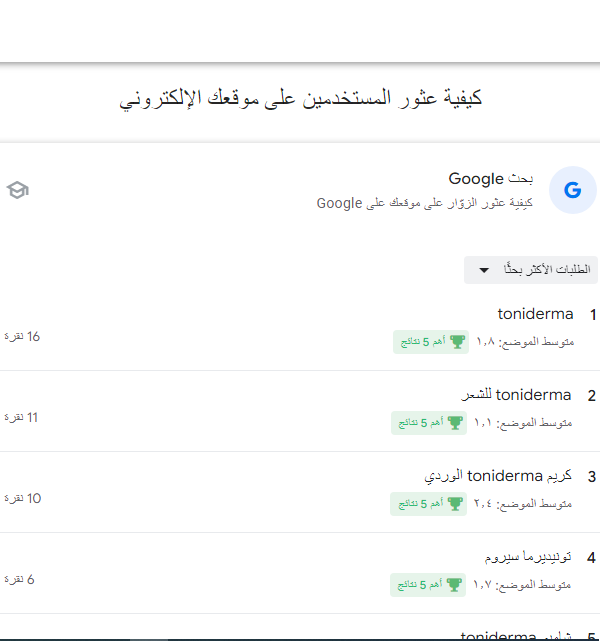This screenshot has height=641, width=600.
Task: Select the first query toniderma
Action: tap(535, 314)
